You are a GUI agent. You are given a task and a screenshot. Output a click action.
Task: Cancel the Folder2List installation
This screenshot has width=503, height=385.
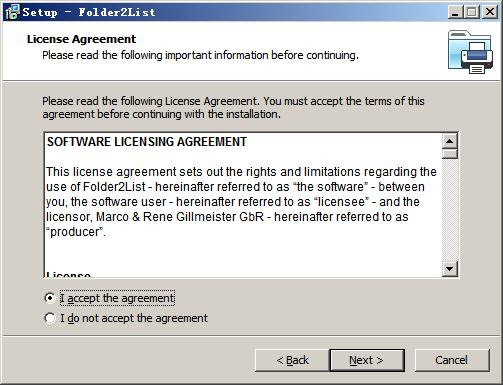pyautogui.click(x=452, y=360)
